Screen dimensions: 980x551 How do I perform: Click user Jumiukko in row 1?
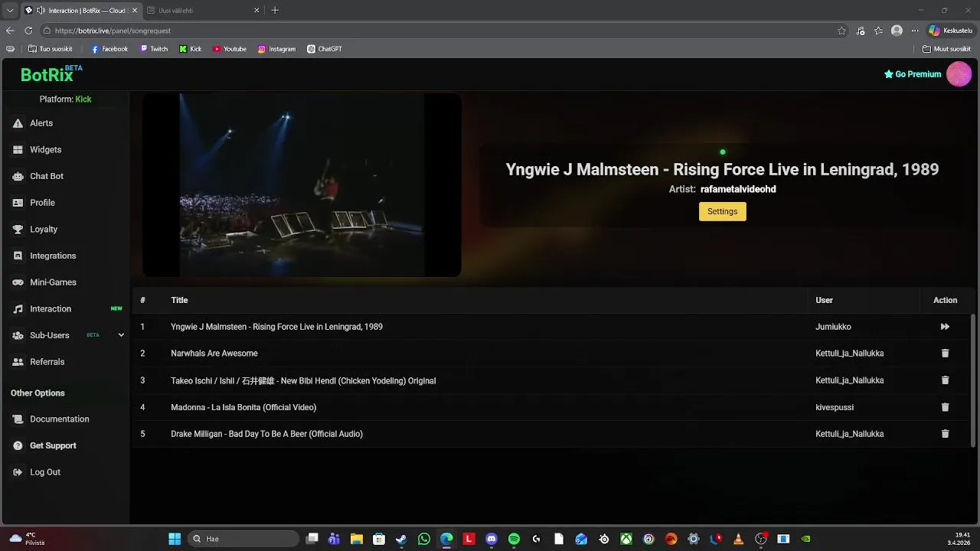pos(833,327)
